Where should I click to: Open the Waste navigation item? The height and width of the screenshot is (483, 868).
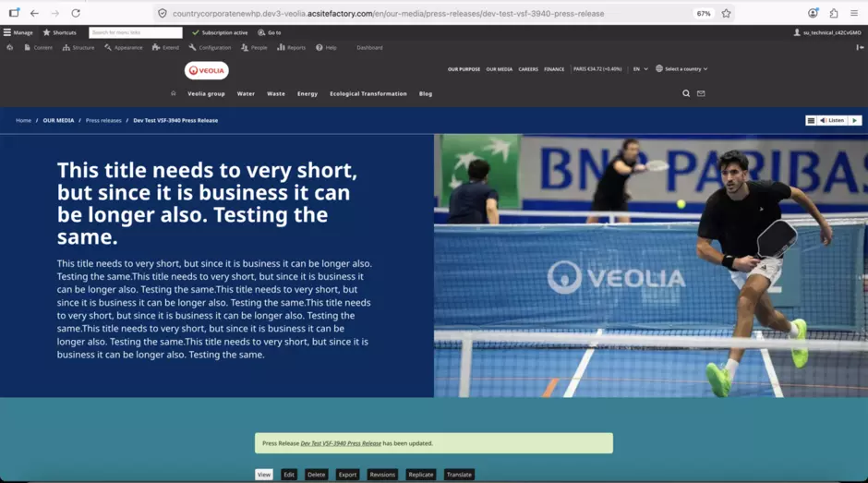(276, 93)
